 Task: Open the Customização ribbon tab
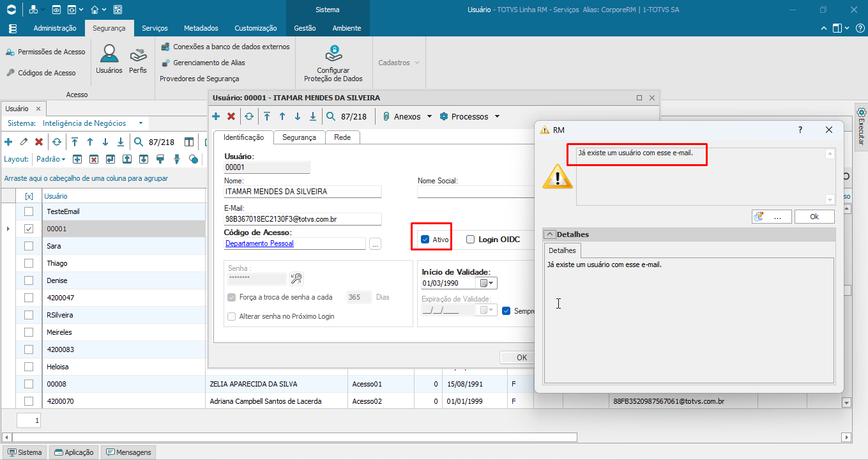(x=255, y=28)
